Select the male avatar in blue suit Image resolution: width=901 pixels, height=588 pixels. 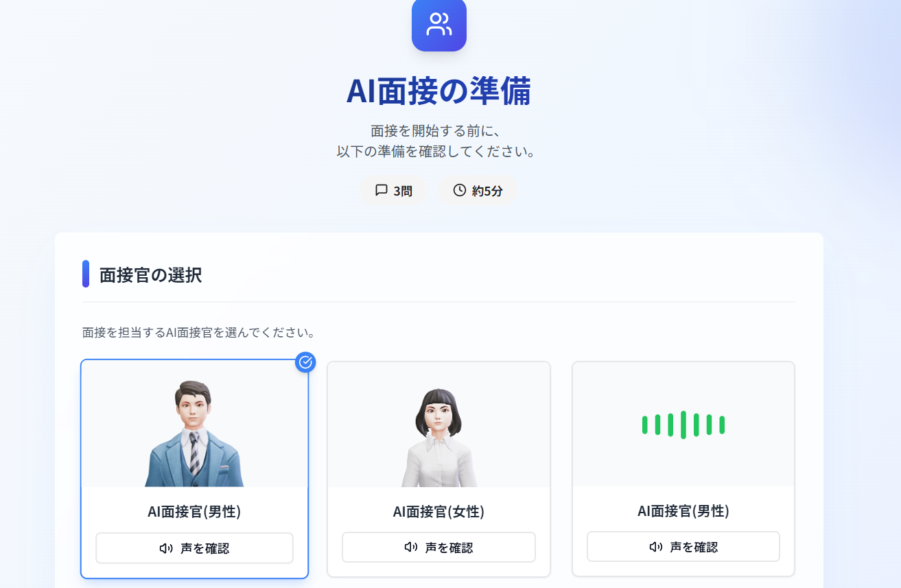(x=195, y=433)
